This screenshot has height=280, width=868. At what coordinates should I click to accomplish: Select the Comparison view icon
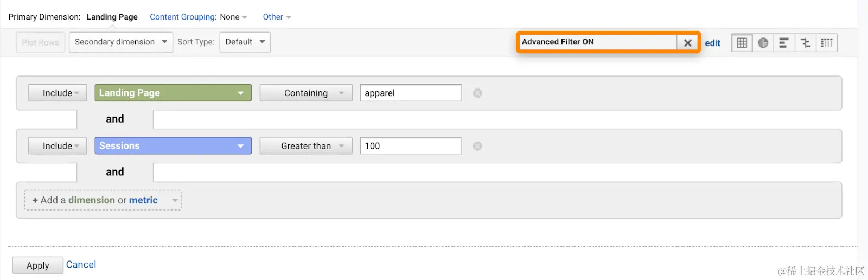805,43
